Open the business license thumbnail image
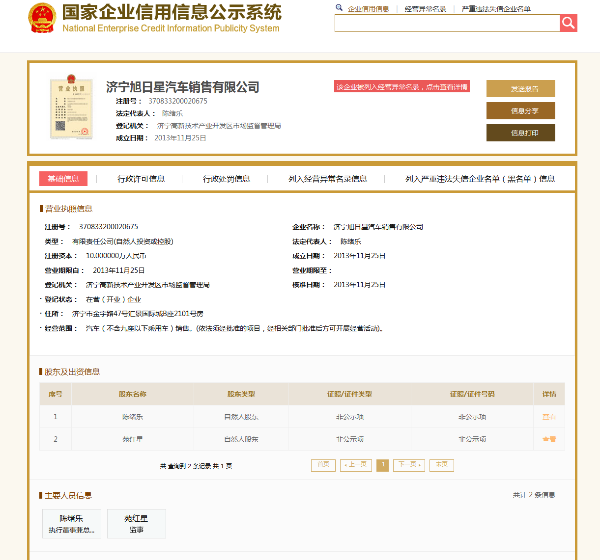600x560 pixels. click(x=72, y=107)
